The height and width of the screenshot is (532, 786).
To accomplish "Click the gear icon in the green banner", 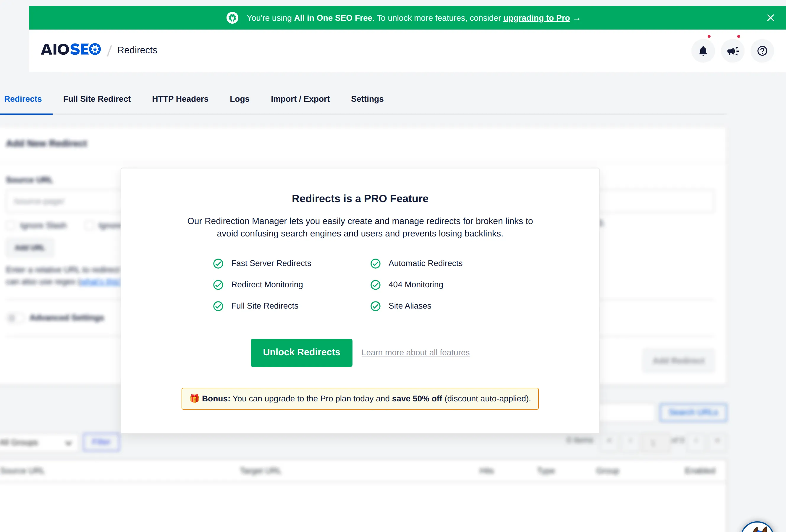I will [x=232, y=18].
